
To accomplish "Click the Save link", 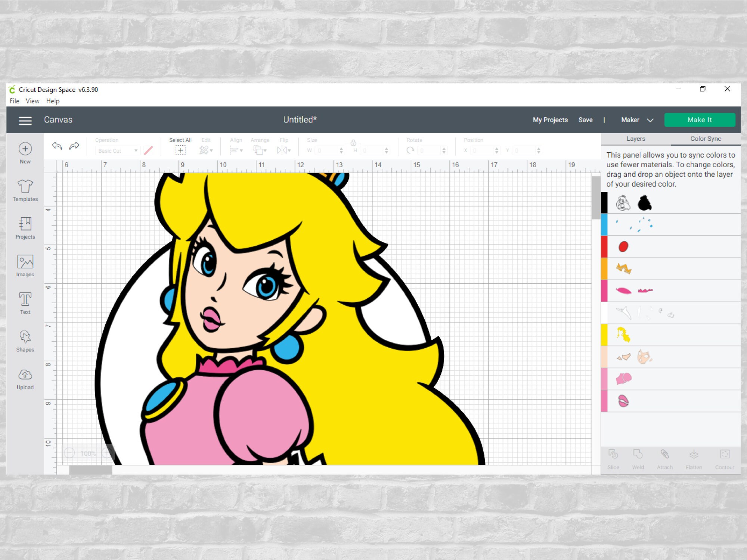I will tap(585, 120).
